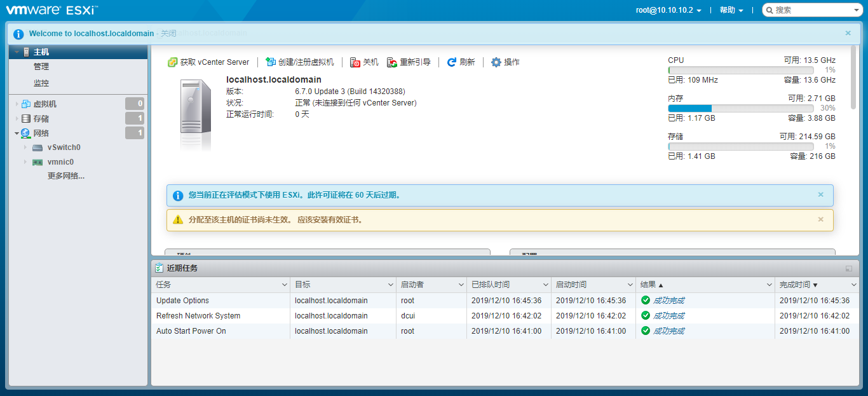868x396 pixels.
Task: Select the Auto Start Power On task row
Action: coord(505,331)
